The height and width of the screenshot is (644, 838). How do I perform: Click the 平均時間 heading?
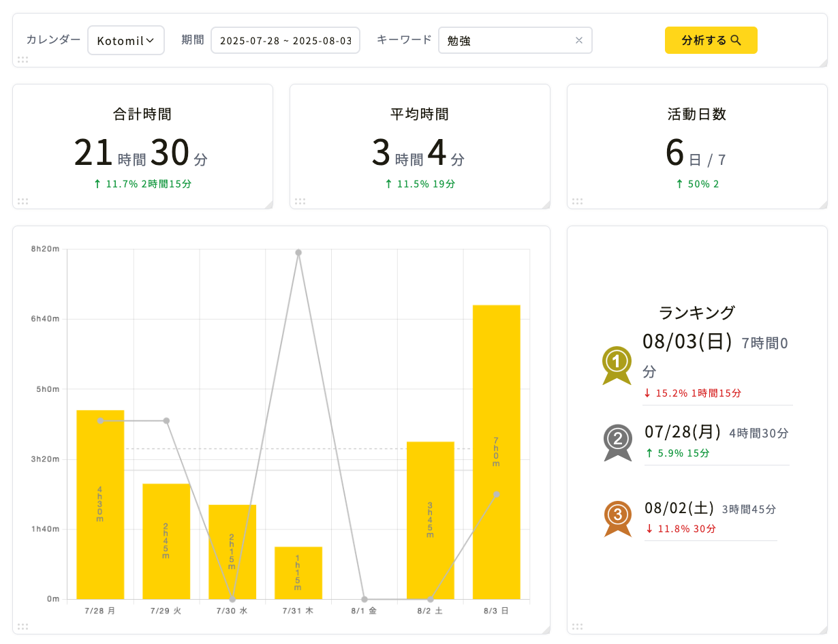(420, 114)
